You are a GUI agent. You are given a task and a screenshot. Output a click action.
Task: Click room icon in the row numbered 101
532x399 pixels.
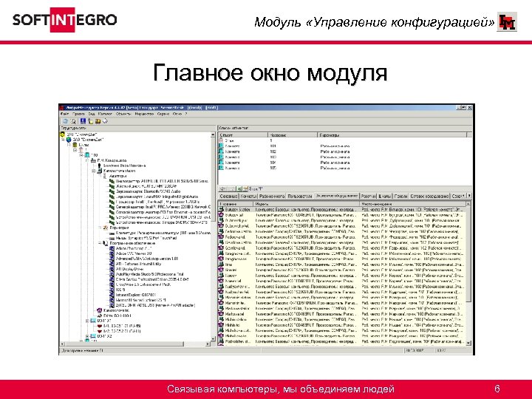pos(221,146)
